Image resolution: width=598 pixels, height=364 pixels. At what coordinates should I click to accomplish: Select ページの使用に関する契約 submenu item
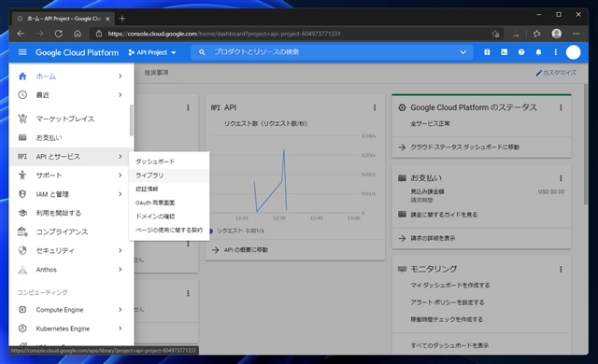click(x=169, y=230)
